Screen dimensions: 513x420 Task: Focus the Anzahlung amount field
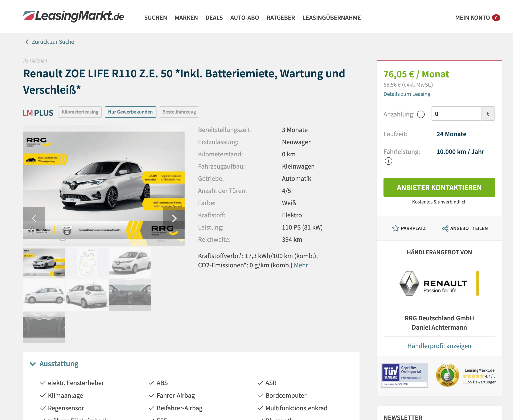click(456, 114)
